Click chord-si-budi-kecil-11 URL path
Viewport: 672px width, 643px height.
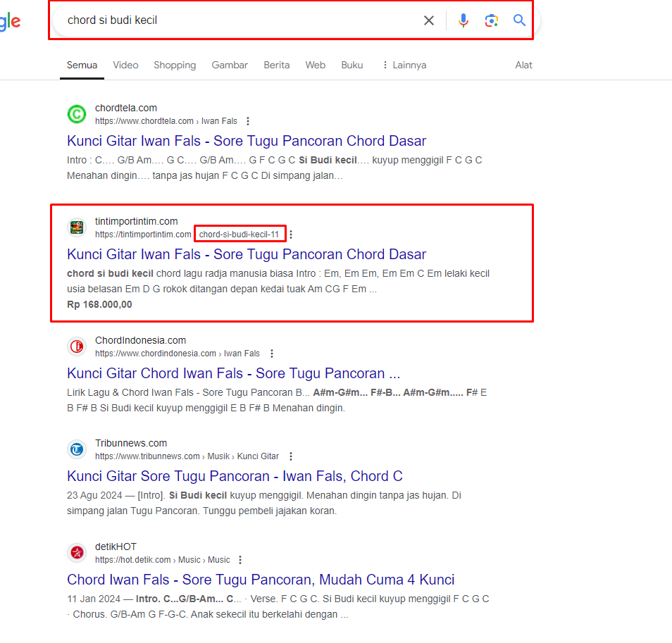(x=239, y=235)
